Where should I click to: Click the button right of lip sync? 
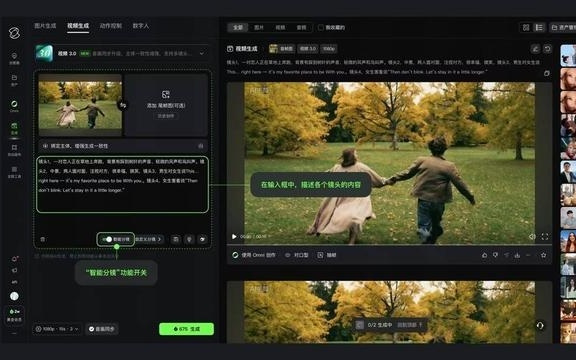point(327,255)
